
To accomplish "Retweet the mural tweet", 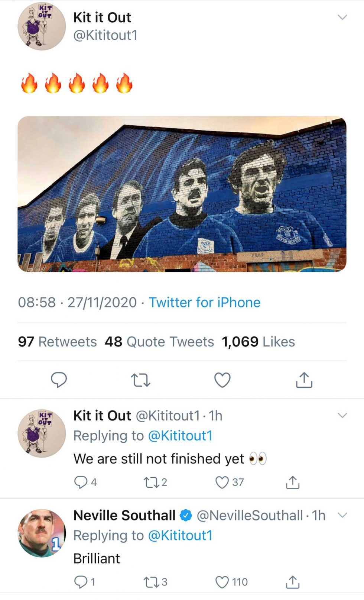I will point(140,380).
